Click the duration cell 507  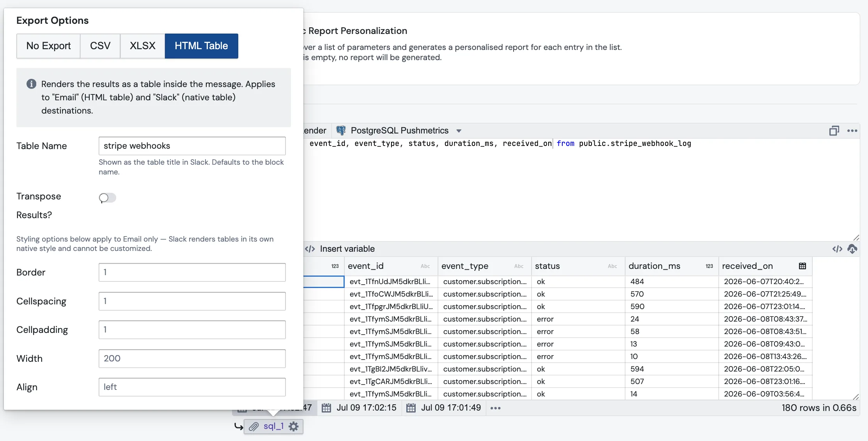(x=672, y=382)
